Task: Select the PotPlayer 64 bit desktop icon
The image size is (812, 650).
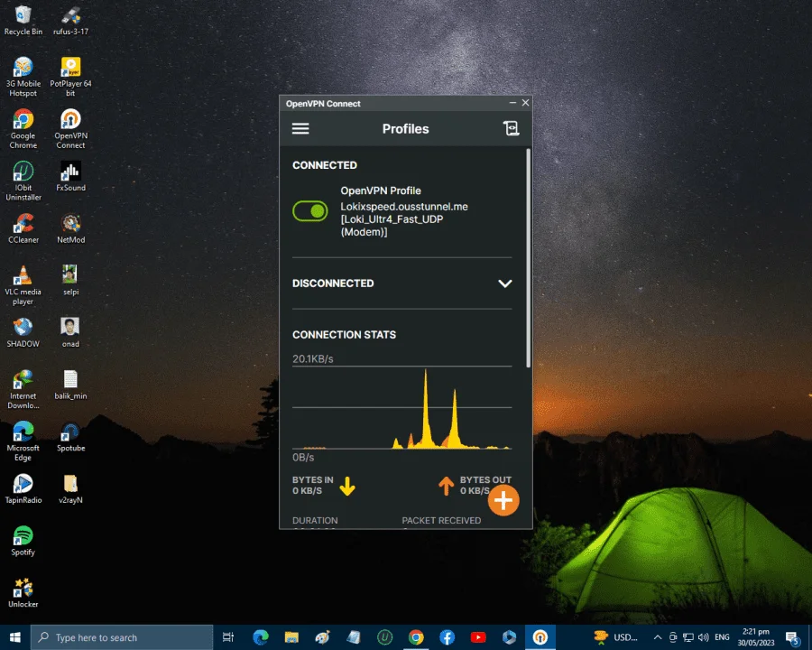Action: point(71,78)
